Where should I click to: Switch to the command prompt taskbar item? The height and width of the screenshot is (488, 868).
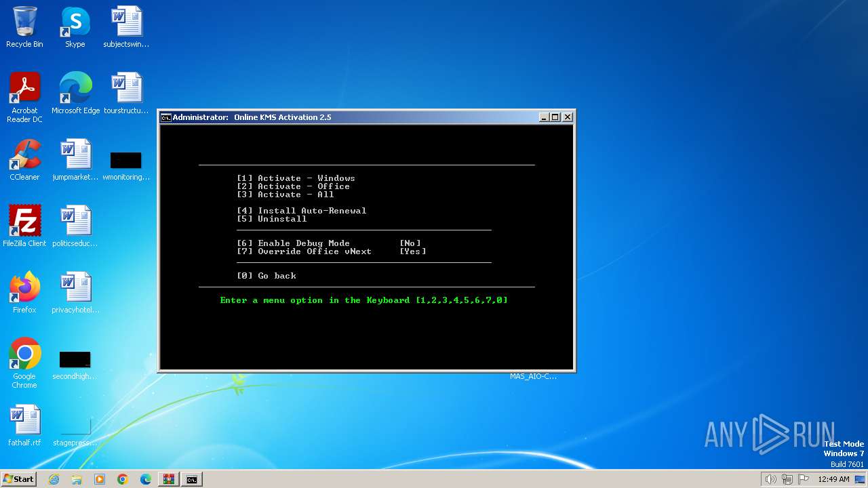coord(192,479)
